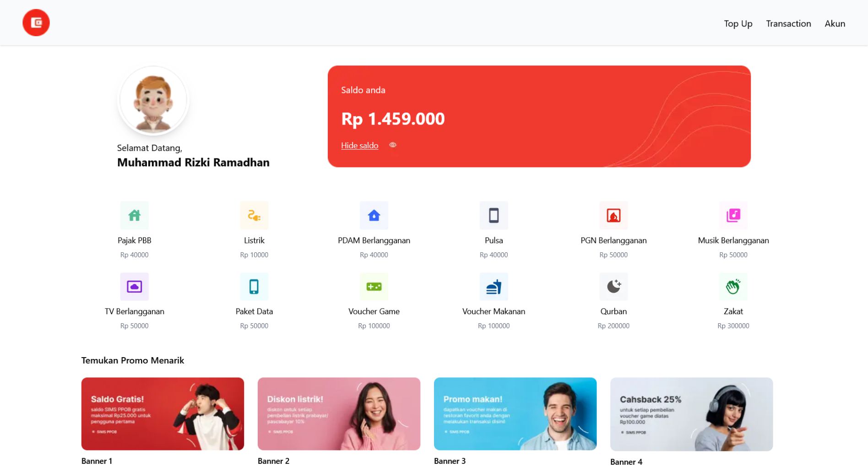
Task: Open the Cahsback 25% promo banner
Action: (691, 413)
